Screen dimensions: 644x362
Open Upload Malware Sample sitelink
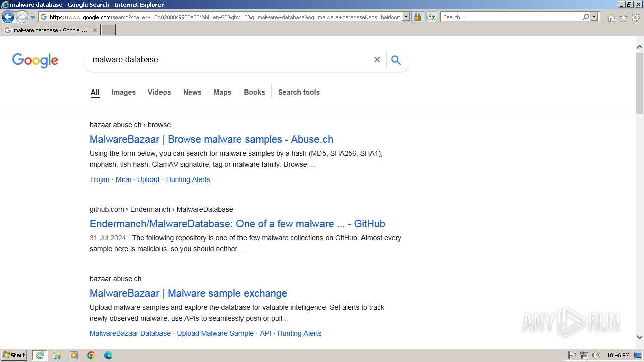[215, 333]
